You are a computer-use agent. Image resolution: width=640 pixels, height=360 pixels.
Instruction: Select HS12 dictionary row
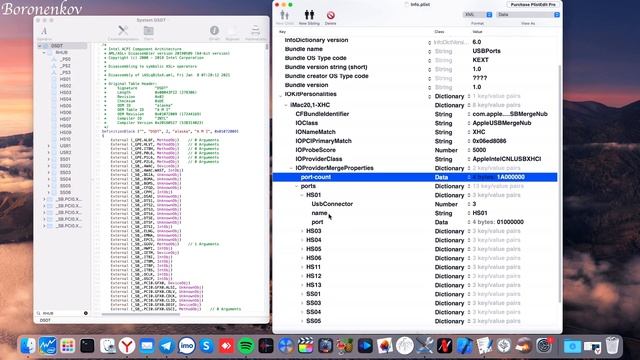click(x=415, y=276)
